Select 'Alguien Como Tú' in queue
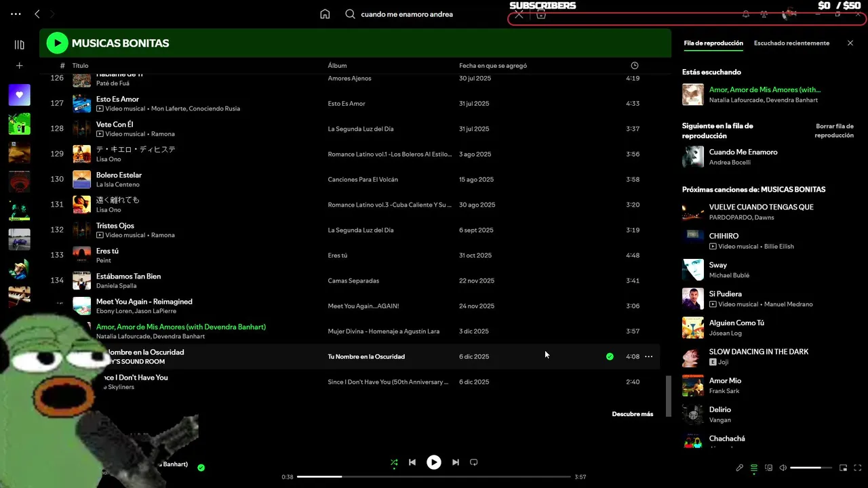 (x=736, y=323)
